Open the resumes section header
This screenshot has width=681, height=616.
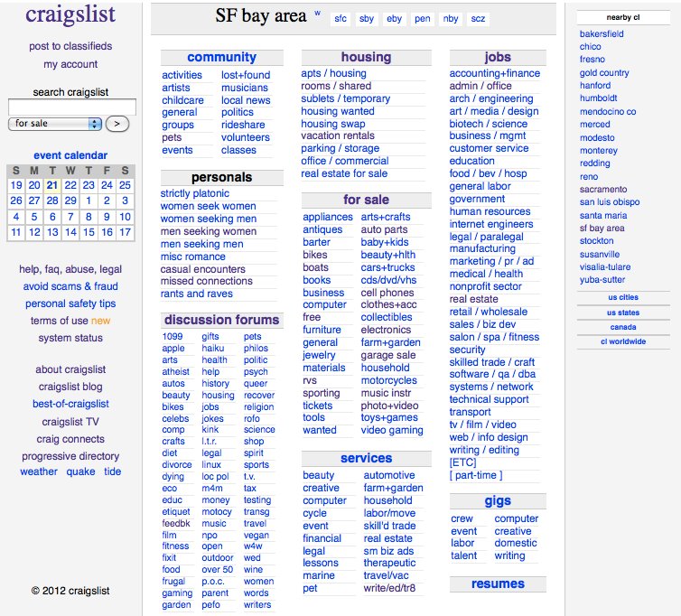click(x=498, y=583)
